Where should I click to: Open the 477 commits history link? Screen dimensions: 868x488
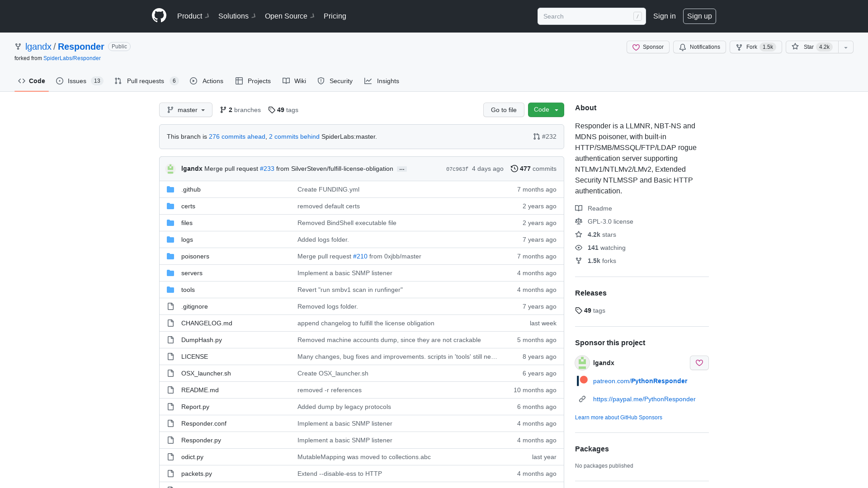pyautogui.click(x=533, y=169)
